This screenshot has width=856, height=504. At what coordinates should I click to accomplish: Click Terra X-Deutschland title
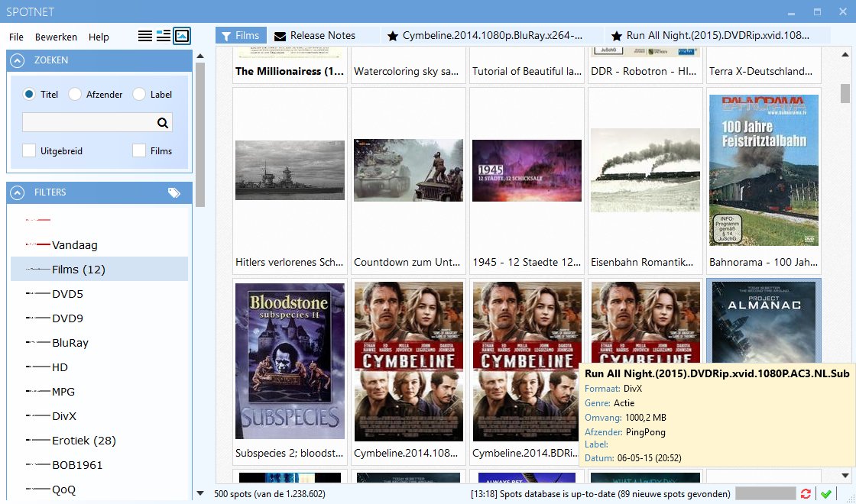760,72
